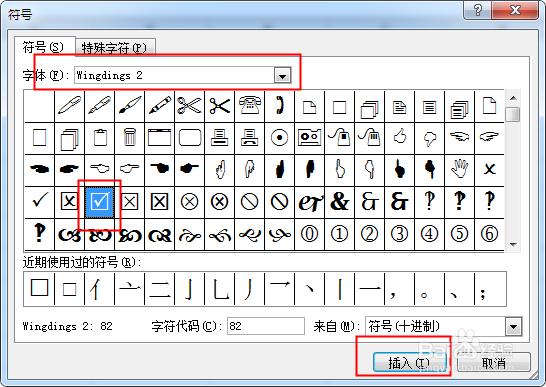
Task: Select the thumbs-up symbol
Action: pos(400,138)
